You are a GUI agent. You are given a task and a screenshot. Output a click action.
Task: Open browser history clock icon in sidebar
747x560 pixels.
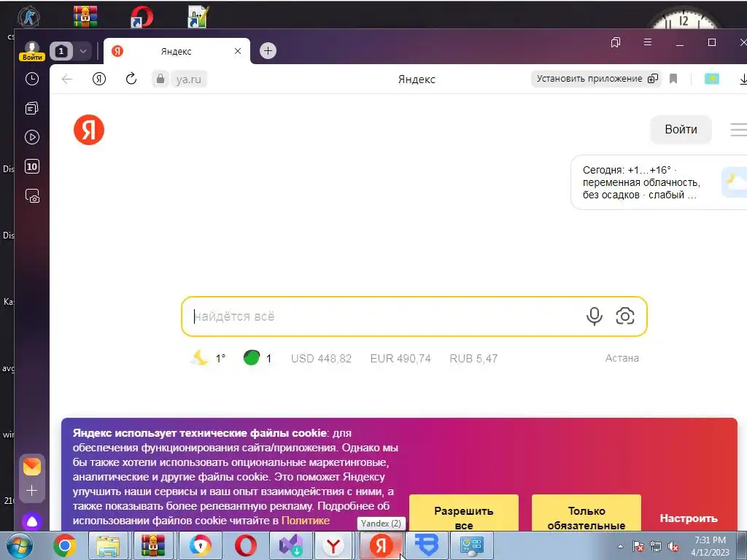coord(32,79)
